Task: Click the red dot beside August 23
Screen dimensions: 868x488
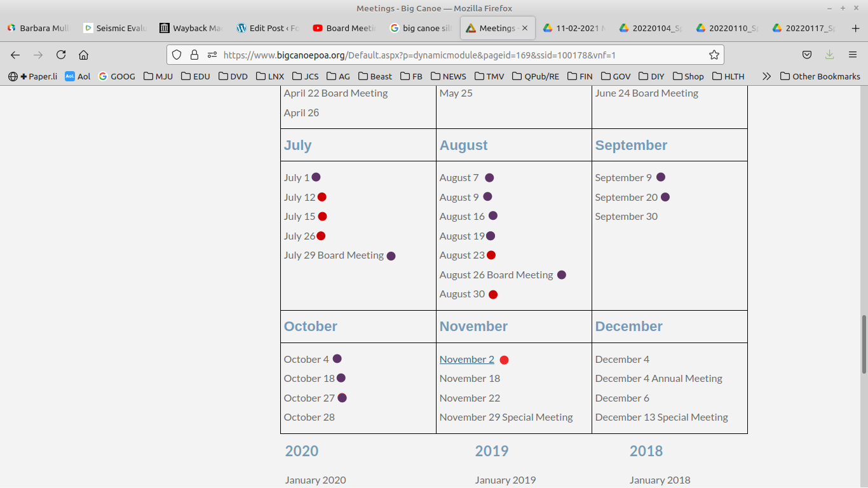Action: [491, 255]
